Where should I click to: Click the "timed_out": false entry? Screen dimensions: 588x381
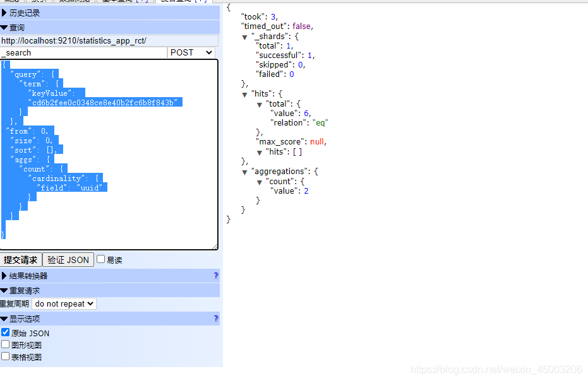tap(279, 26)
